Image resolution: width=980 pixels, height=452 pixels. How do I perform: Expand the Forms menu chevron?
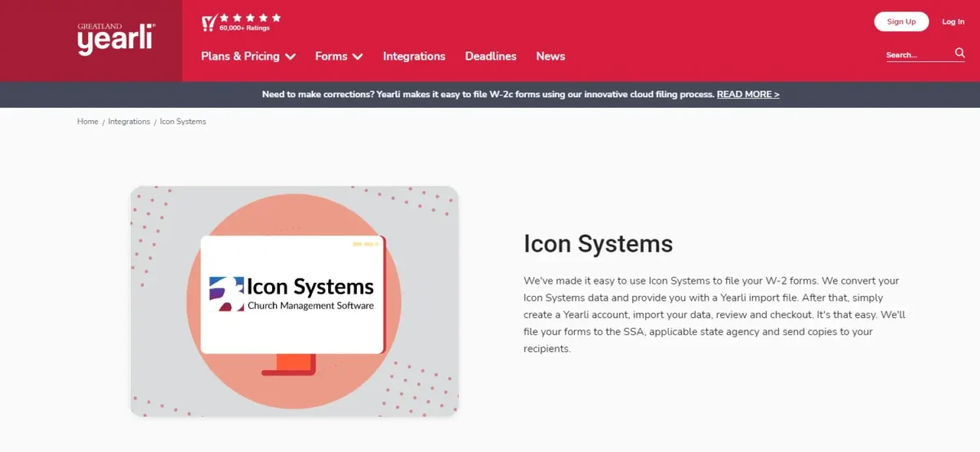(x=358, y=57)
